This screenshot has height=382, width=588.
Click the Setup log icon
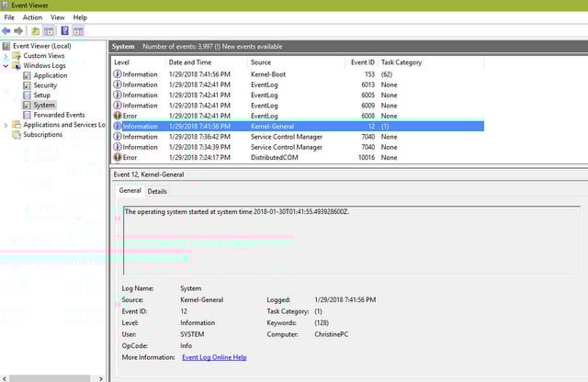tap(27, 95)
